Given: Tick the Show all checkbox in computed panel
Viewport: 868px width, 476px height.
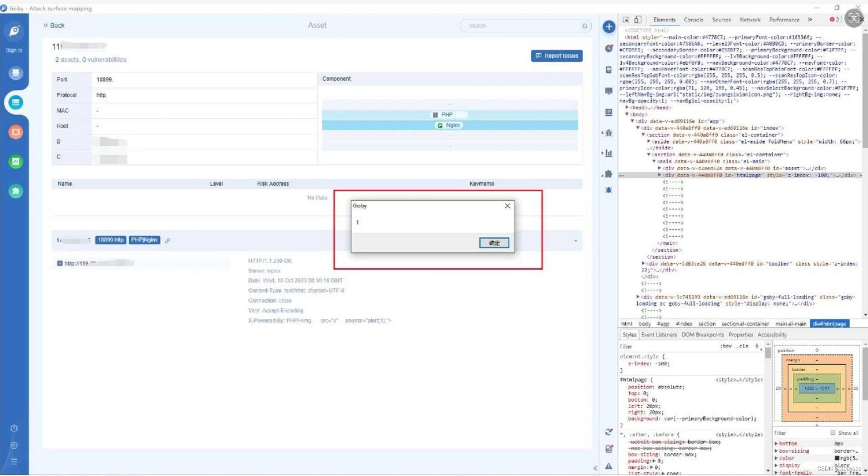Looking at the screenshot, I should (832, 433).
